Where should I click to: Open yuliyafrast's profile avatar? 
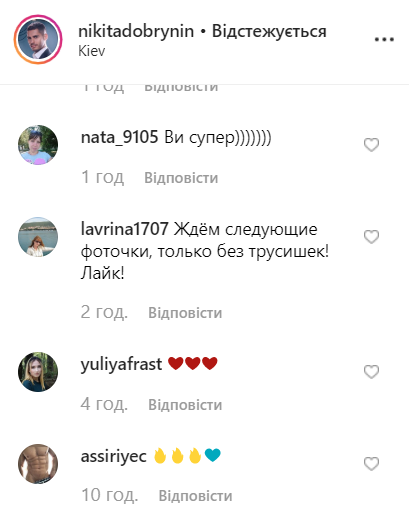38,372
